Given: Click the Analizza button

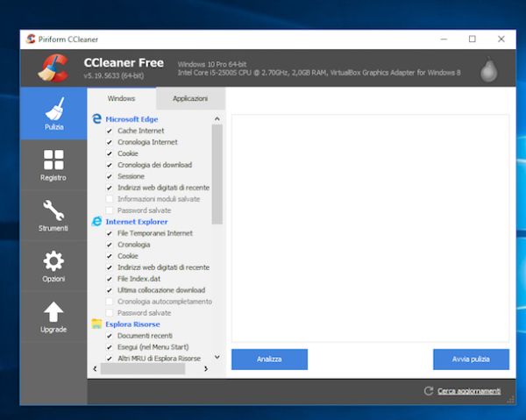Looking at the screenshot, I should (269, 359).
